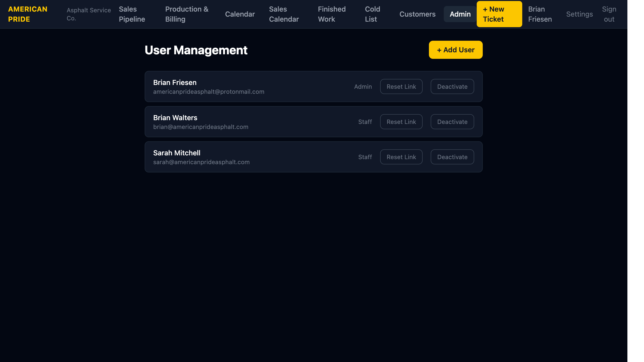Viewport: 644px width, 362px height.
Task: Click email brian@americanprideasphalt.com
Action: pos(201,127)
